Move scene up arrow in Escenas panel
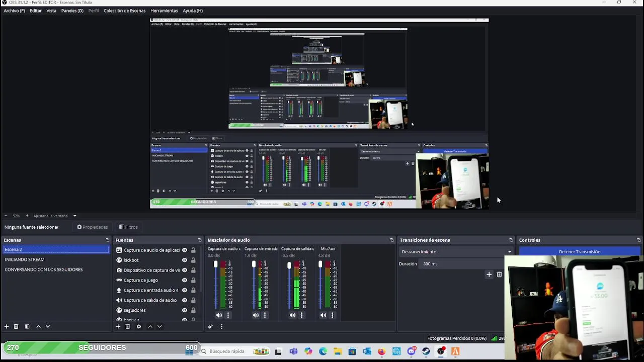Viewport: 644px width, 362px height. point(38,326)
